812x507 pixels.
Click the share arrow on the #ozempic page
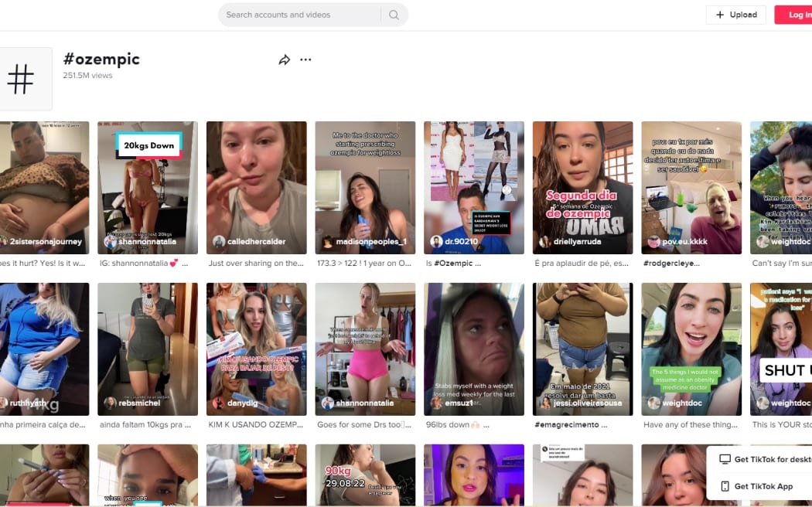tap(284, 59)
